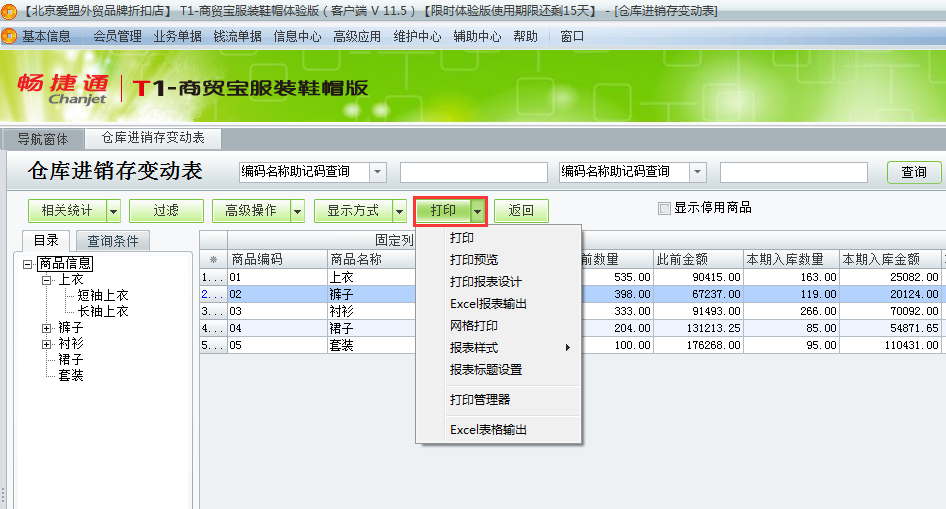946x509 pixels.
Task: Click the asterisk select-all grid corner cell
Action: [x=214, y=259]
